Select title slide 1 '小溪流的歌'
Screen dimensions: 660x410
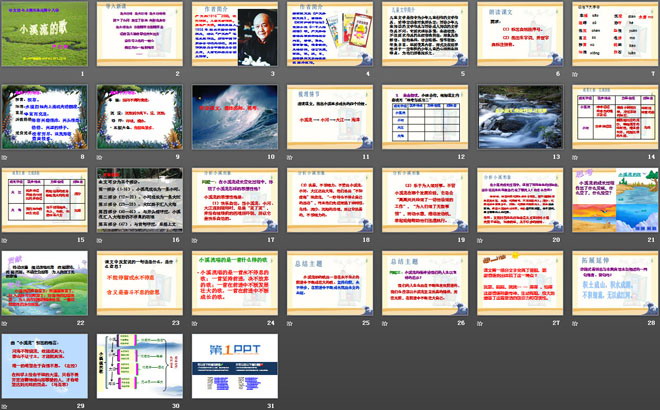45,34
